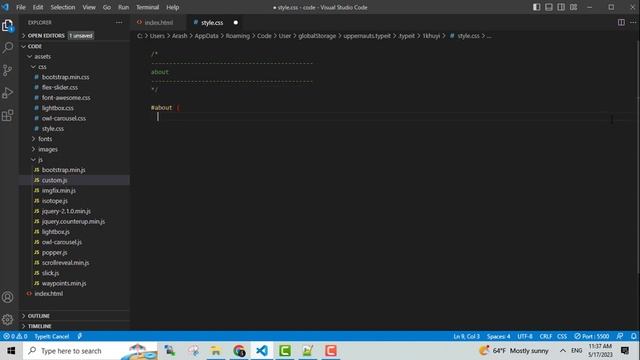Open File Explorer from the taskbar
Screen dimensions: 640x360
[216, 351]
